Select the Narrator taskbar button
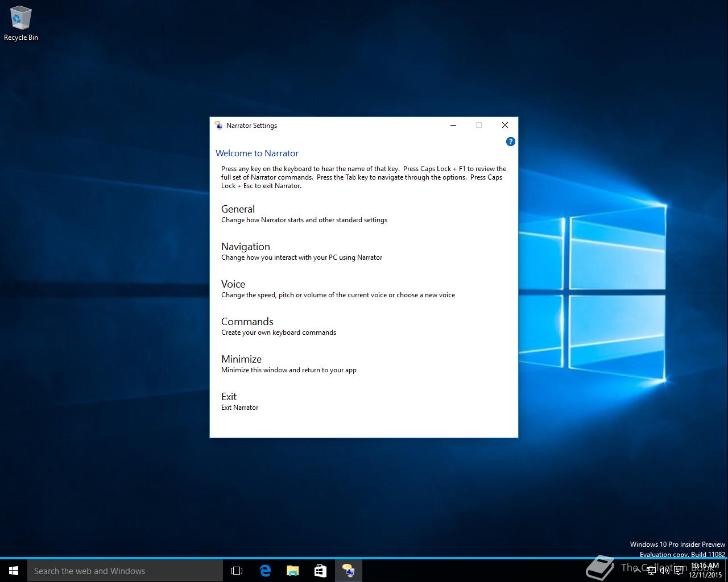 348,571
